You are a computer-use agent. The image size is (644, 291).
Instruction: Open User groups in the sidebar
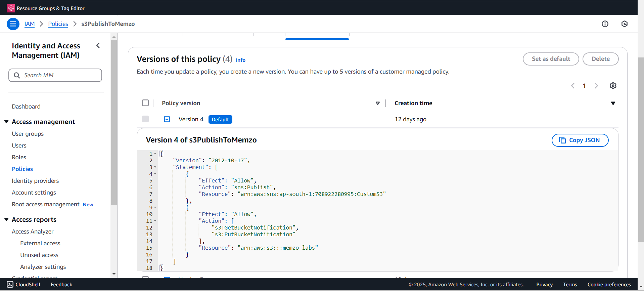(x=28, y=134)
